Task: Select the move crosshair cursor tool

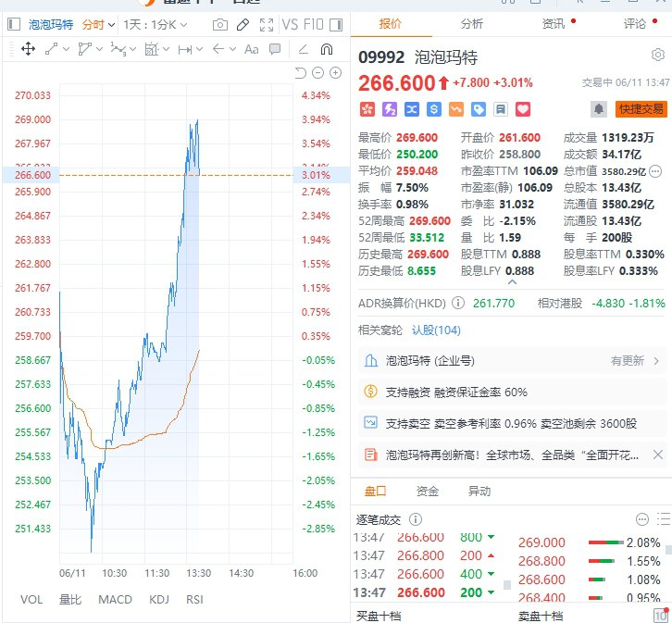Action: 29,49
